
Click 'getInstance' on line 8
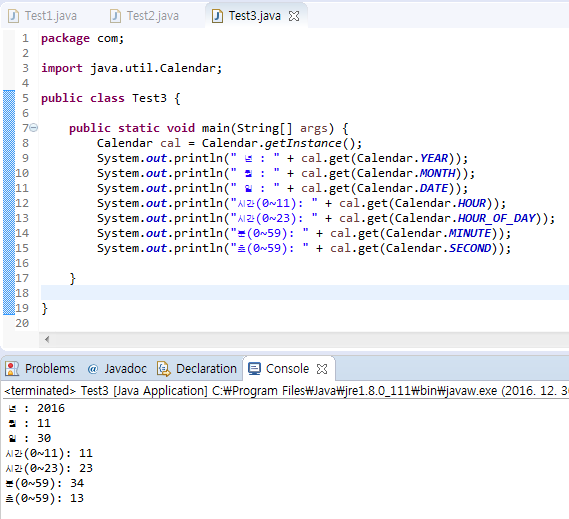(x=303, y=143)
